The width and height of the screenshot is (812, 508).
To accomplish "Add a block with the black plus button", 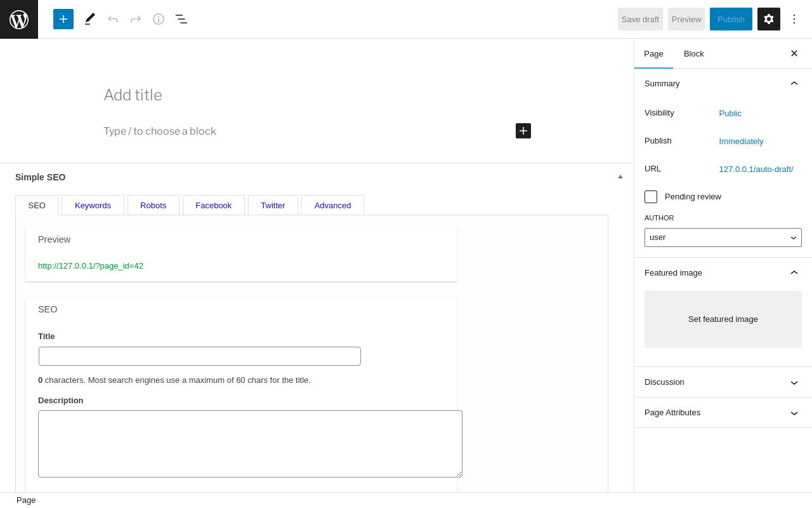I will (x=523, y=131).
